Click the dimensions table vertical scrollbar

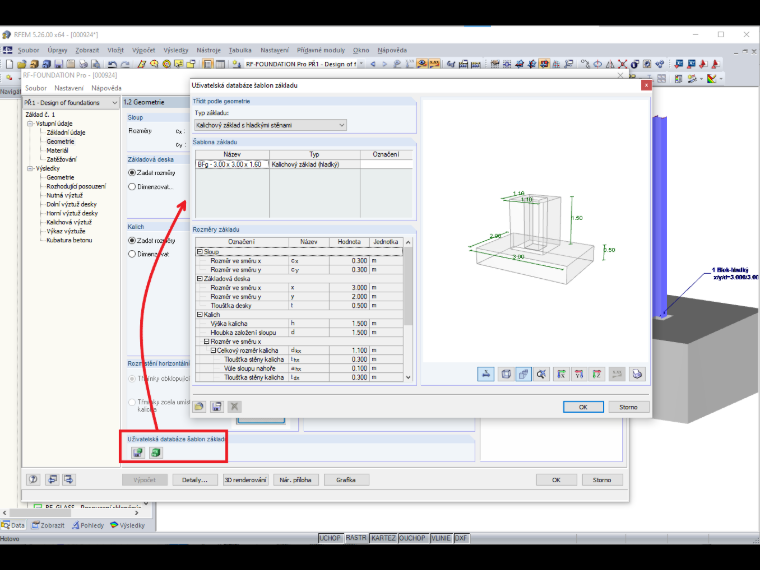pyautogui.click(x=408, y=286)
